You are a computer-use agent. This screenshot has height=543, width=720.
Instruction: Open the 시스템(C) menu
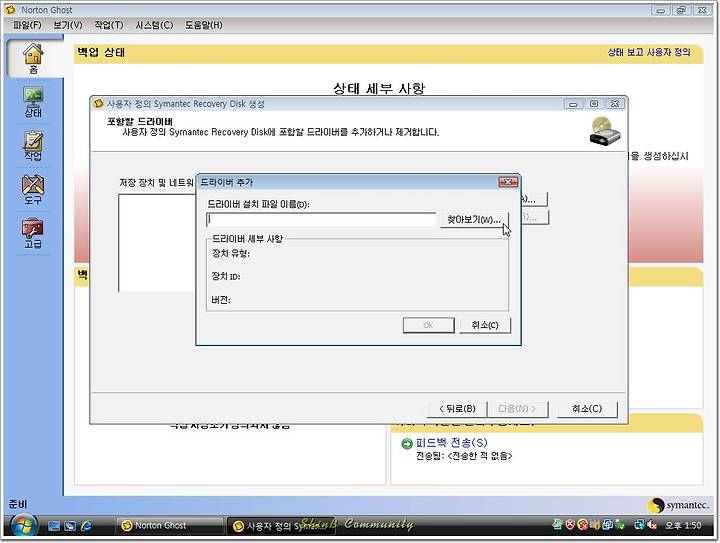click(x=154, y=25)
